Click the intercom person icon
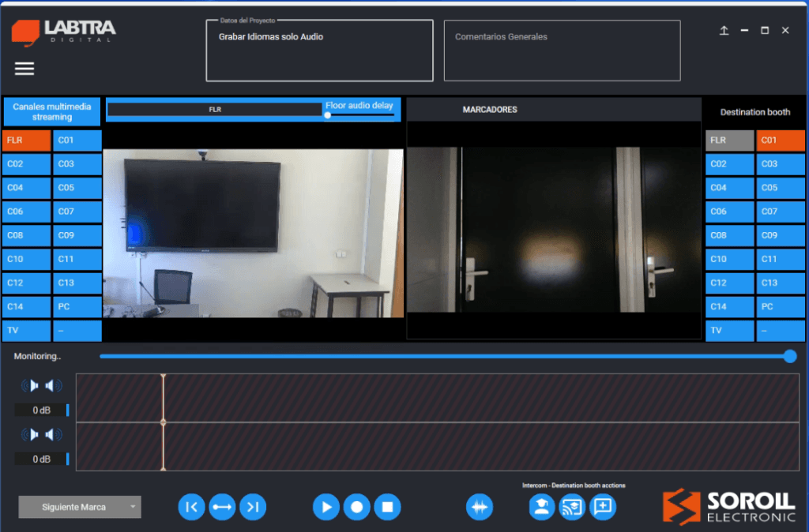Viewport: 809px width, 532px height. pyautogui.click(x=541, y=507)
